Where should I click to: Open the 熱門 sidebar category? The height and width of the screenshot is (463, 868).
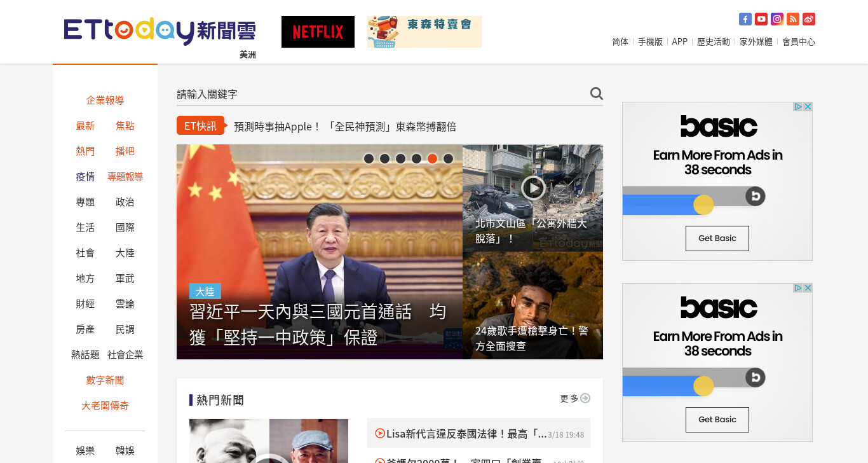(85, 151)
